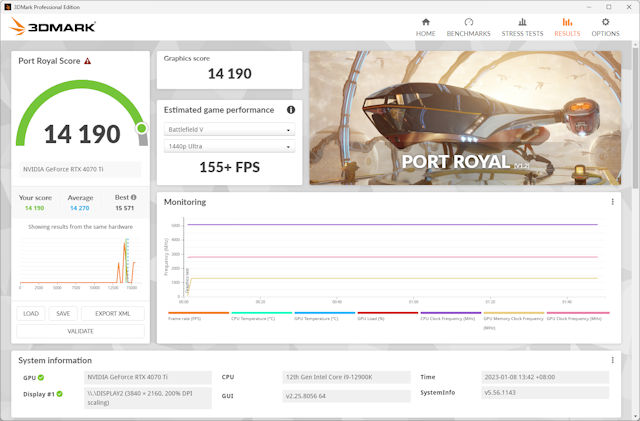Image resolution: width=640 pixels, height=421 pixels.
Task: Open the 1440p Ultra resolution dropdown
Action: [x=229, y=146]
